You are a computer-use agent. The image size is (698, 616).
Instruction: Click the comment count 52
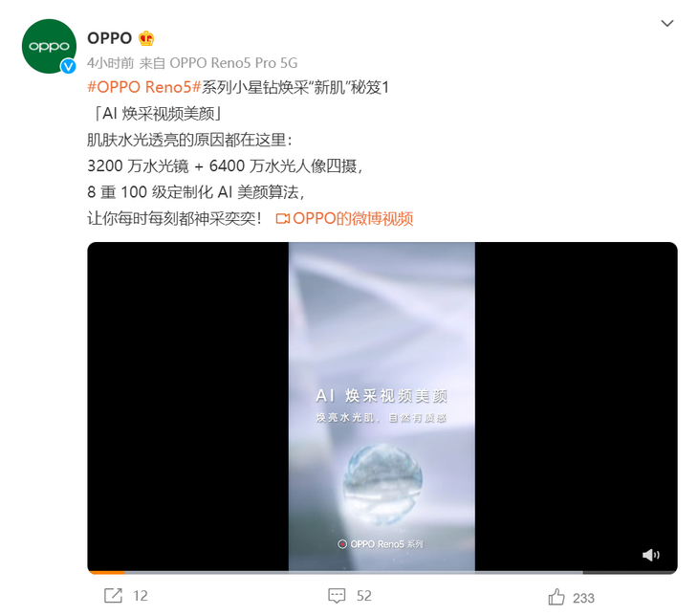tap(363, 596)
